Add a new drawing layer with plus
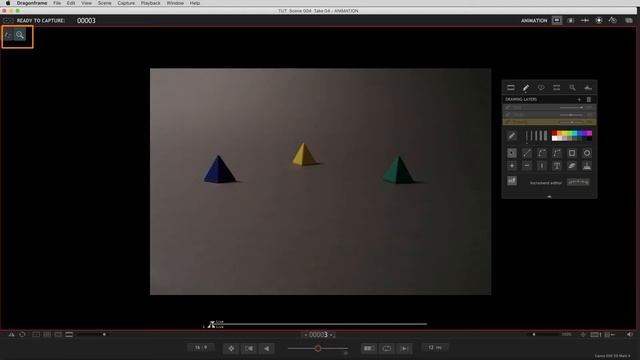Screen dimensions: 640x360 579,100
